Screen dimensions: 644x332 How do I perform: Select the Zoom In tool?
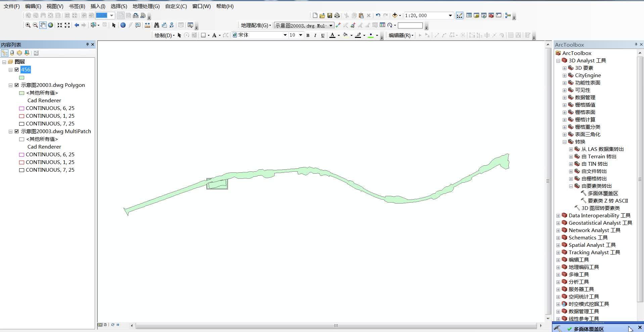click(x=28, y=25)
